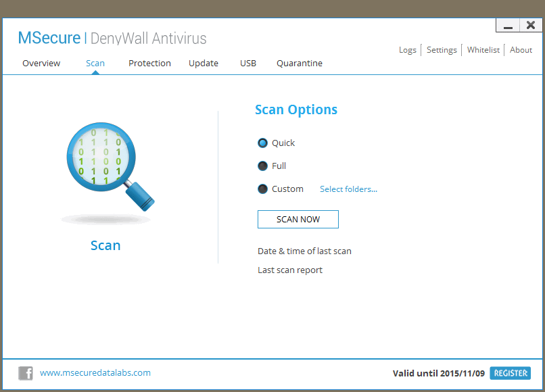Open the Overview tab
This screenshot has width=545, height=392.
pos(41,64)
